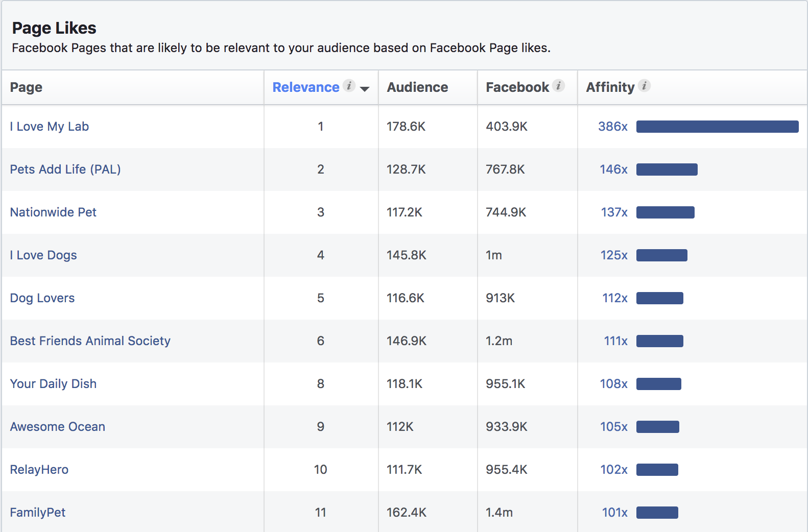The height and width of the screenshot is (532, 808).
Task: Click the affinity bar for I Love Dogs
Action: [x=662, y=255]
